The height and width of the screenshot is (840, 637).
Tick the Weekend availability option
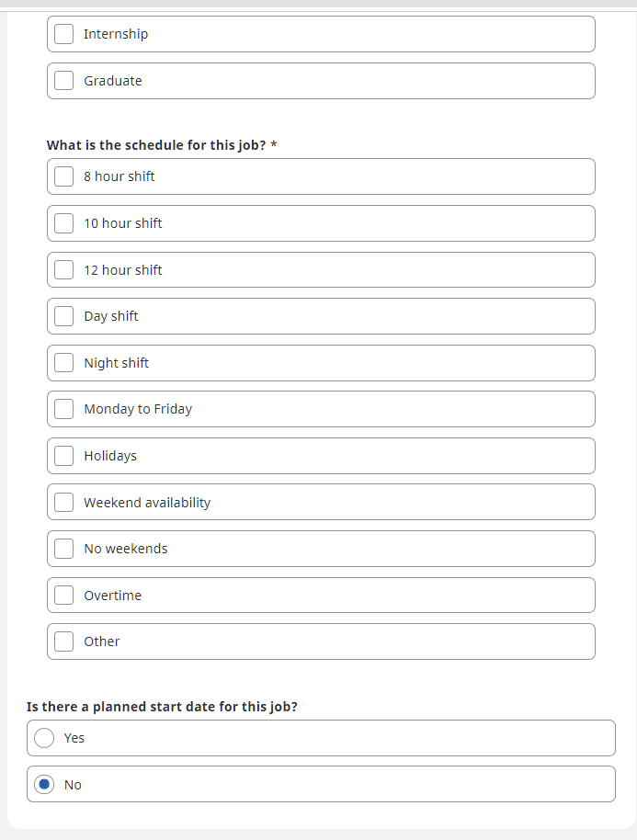[63, 503]
